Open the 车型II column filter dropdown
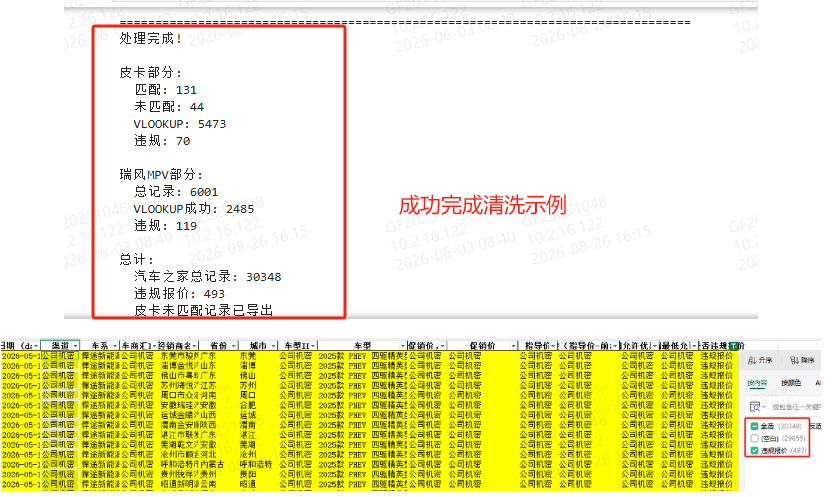Screen dimensions: 836x497 (x=313, y=346)
